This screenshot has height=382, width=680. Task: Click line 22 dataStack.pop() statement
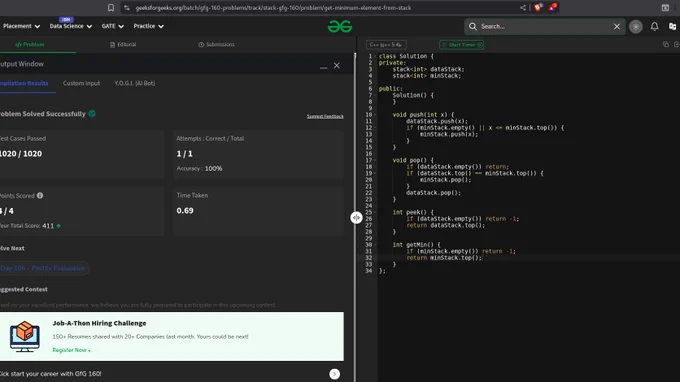coord(434,193)
